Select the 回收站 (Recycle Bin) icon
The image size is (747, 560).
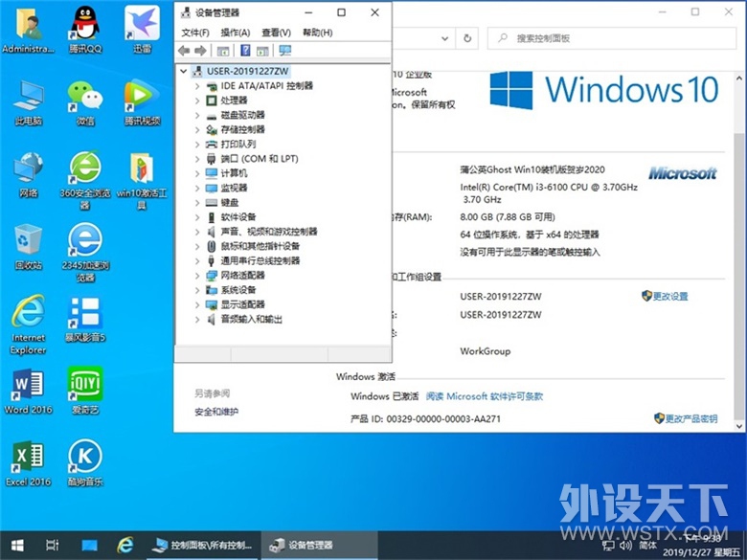29,247
